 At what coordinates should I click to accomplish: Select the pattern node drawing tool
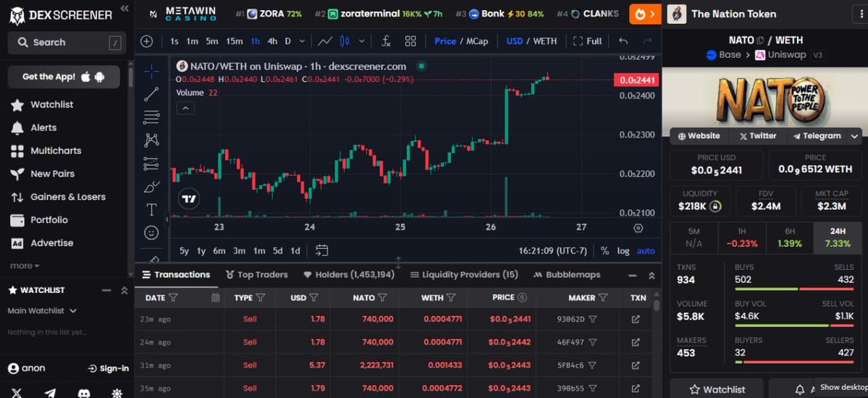point(152,140)
